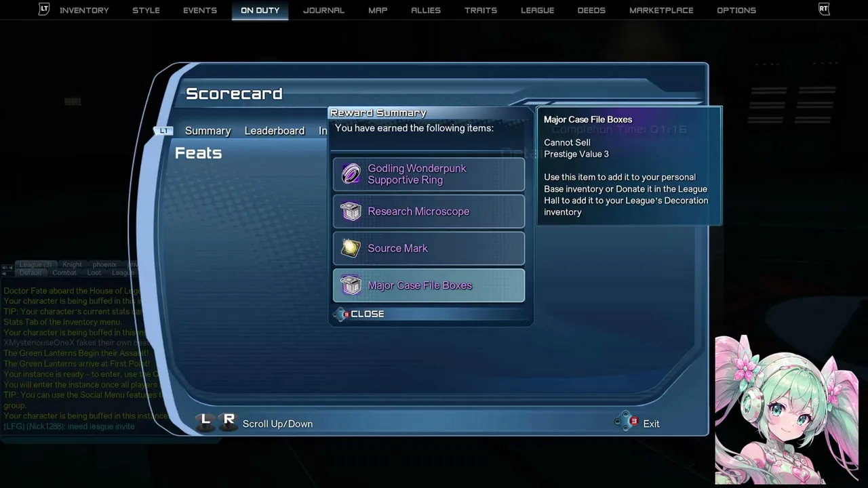868x488 pixels.
Task: Click the 'Reward Summary' header
Action: click(378, 113)
